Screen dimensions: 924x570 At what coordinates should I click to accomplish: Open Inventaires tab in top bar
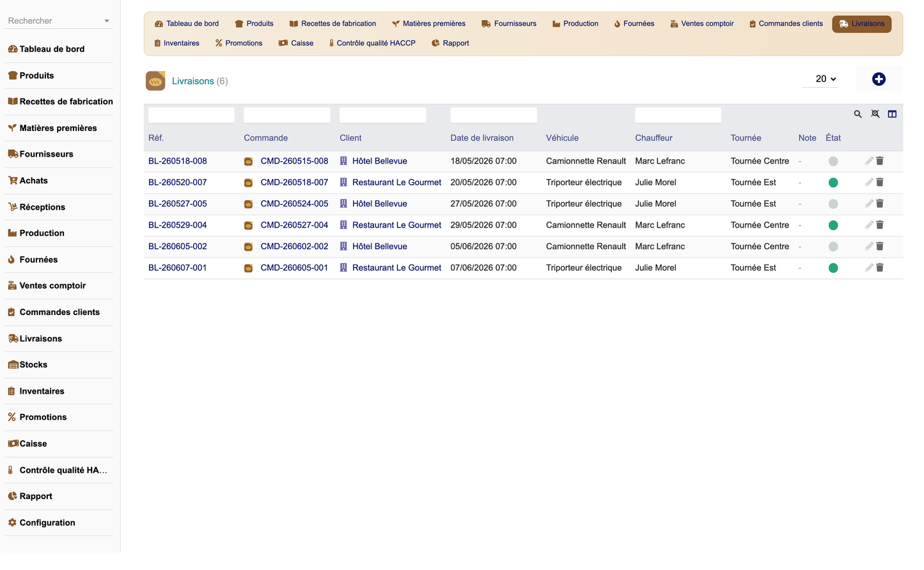tap(176, 43)
